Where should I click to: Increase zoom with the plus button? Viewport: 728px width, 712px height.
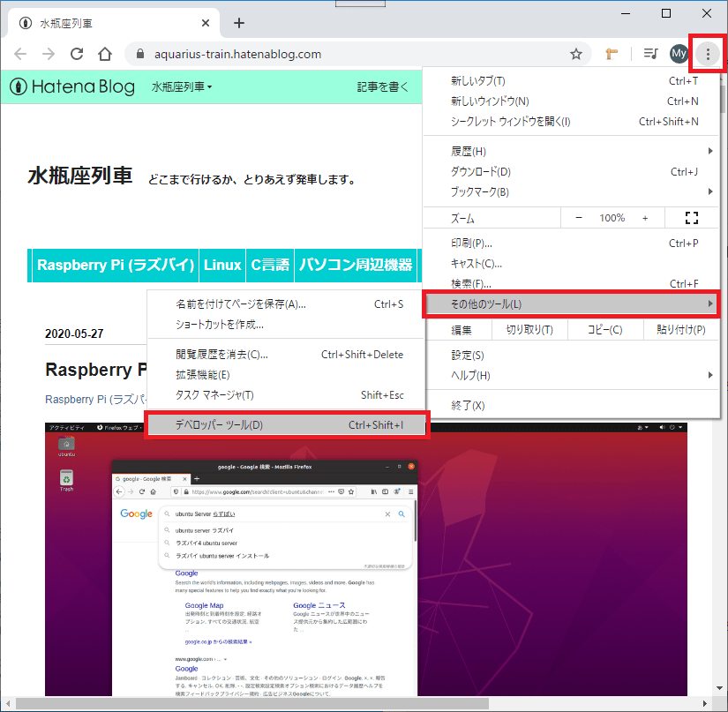point(645,218)
